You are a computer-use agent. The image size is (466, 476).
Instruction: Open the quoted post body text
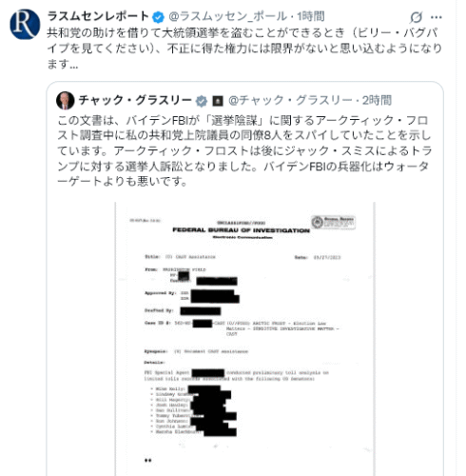pyautogui.click(x=244, y=151)
